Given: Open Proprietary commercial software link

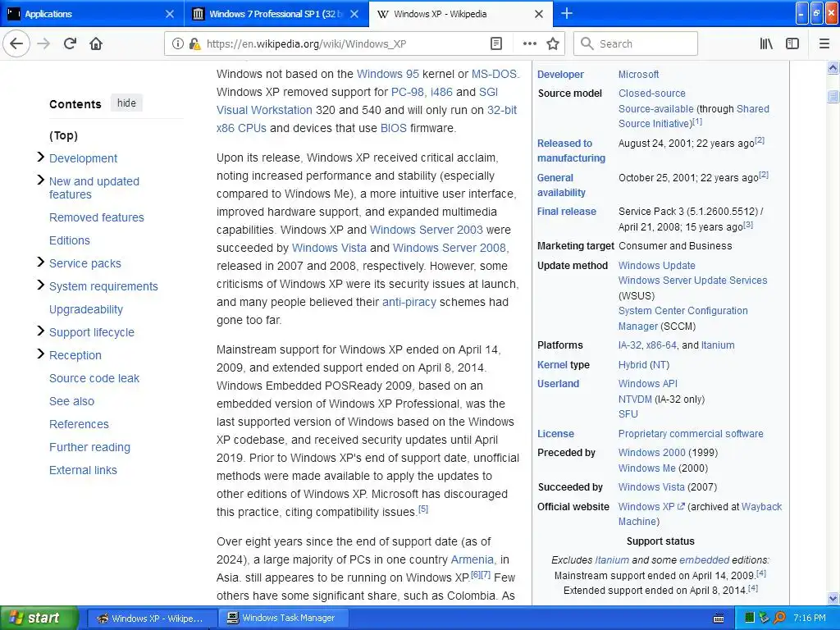Looking at the screenshot, I should click(691, 434).
